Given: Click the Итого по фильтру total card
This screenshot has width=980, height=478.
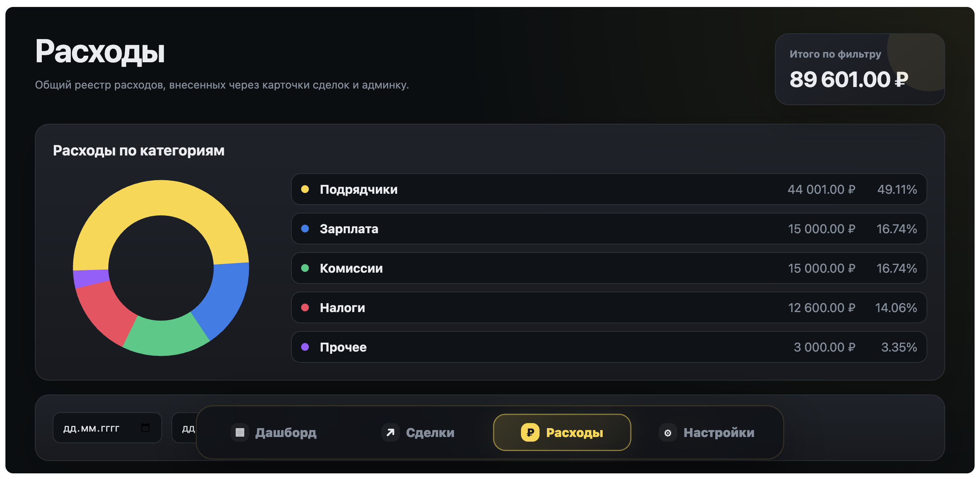Looking at the screenshot, I should tap(860, 69).
